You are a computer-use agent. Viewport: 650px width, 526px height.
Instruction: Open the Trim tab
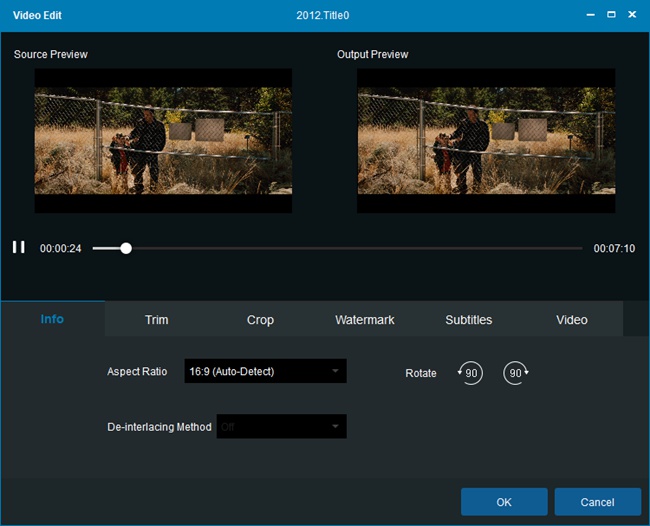coord(156,320)
